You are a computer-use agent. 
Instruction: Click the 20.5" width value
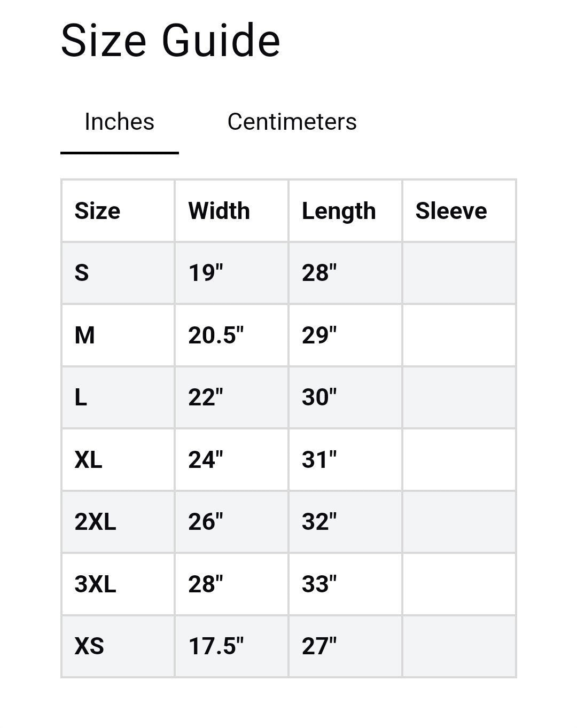(216, 335)
